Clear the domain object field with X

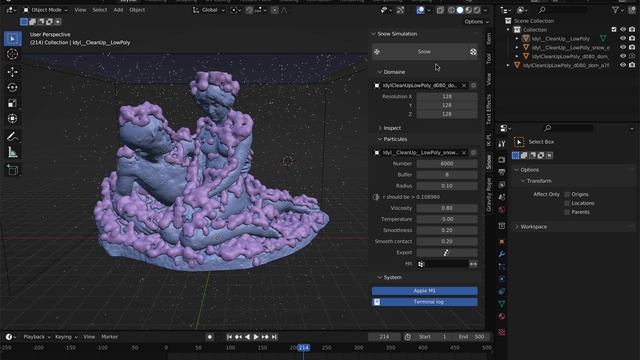tap(464, 86)
